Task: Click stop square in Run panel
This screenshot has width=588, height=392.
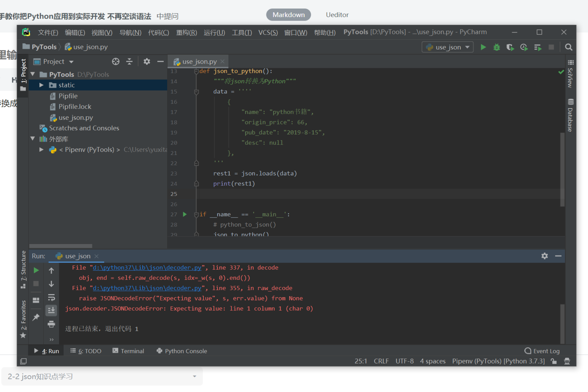Action: pyautogui.click(x=36, y=284)
